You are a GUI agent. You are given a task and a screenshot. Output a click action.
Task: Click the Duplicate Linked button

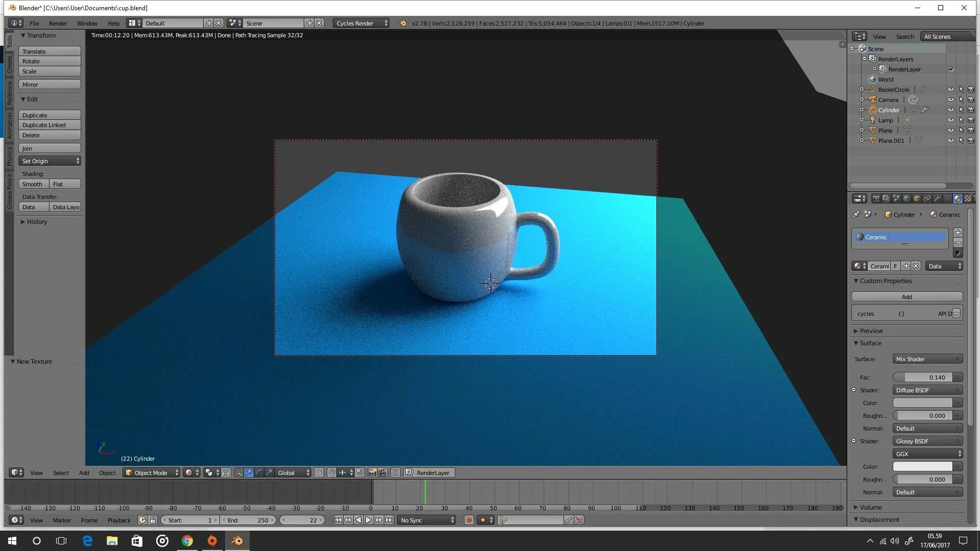pos(50,125)
